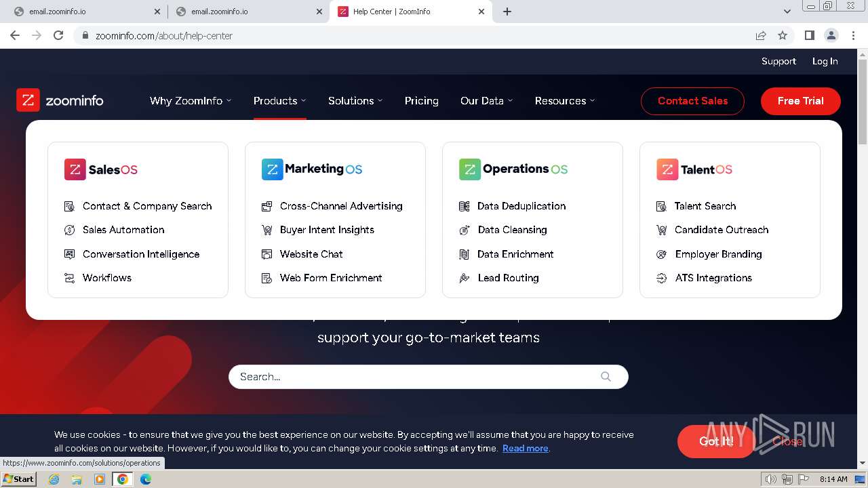This screenshot has width=868, height=488.
Task: Click the Workflows icon
Action: pos(69,278)
